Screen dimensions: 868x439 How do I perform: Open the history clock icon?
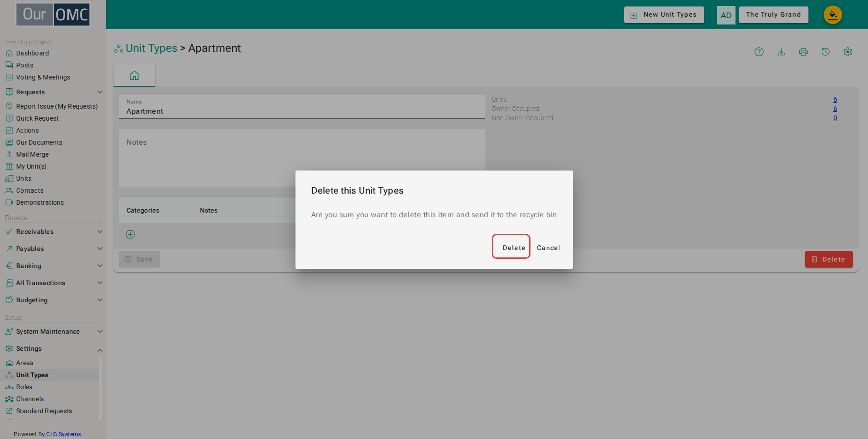[x=826, y=52]
